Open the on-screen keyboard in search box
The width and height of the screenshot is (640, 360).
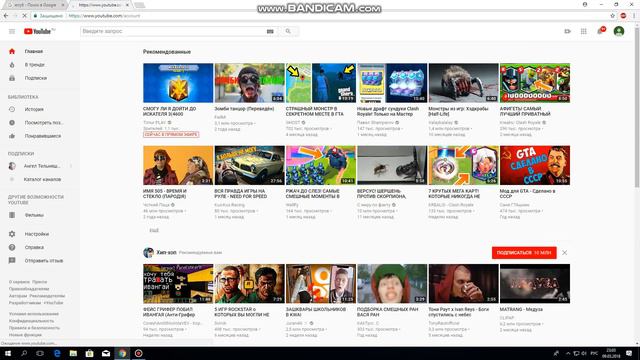pos(270,31)
